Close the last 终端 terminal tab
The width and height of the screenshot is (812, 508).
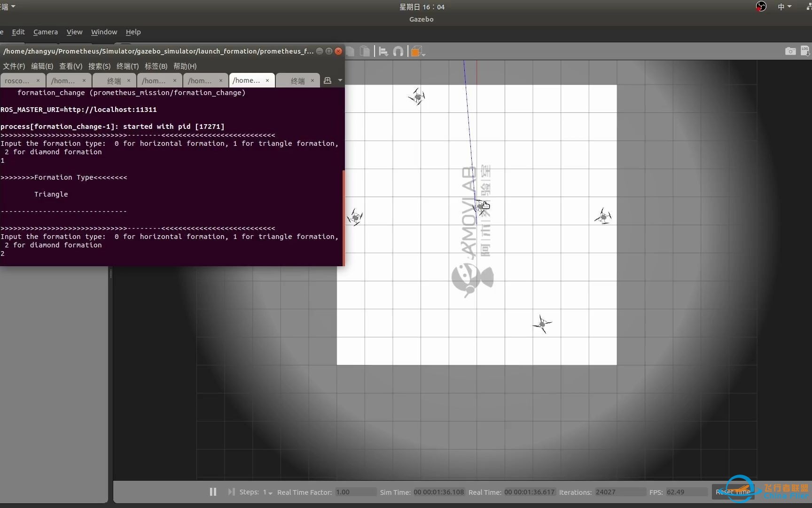click(312, 80)
